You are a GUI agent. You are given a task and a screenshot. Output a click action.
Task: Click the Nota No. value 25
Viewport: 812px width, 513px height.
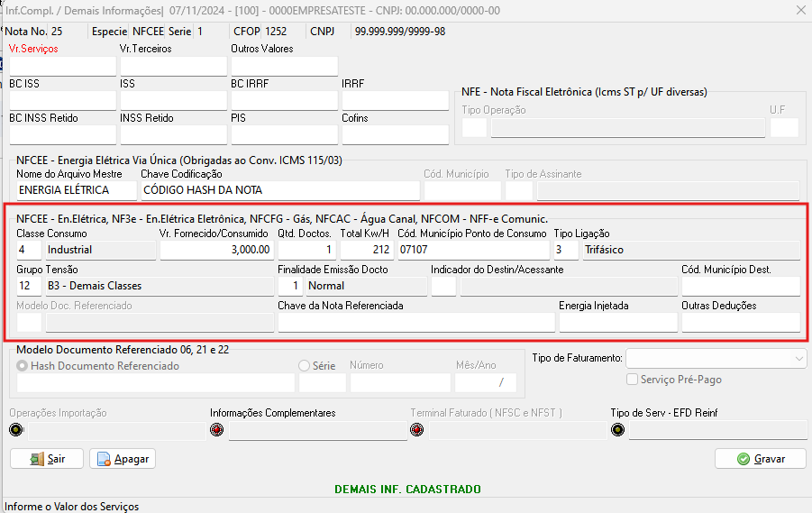point(57,32)
